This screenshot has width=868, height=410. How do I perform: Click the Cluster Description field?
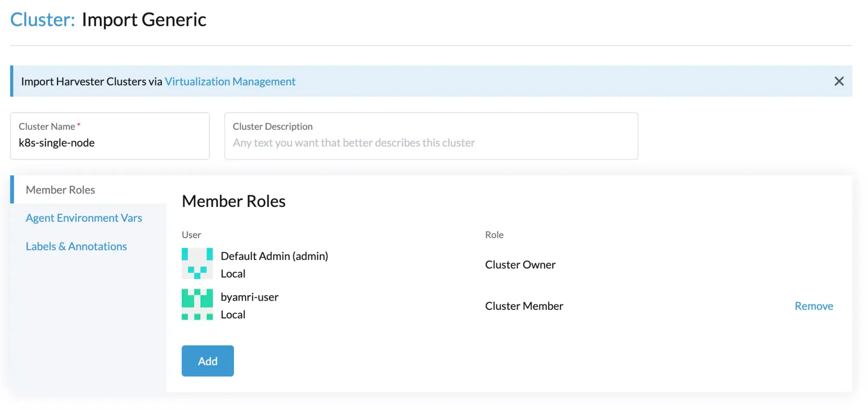[431, 142]
